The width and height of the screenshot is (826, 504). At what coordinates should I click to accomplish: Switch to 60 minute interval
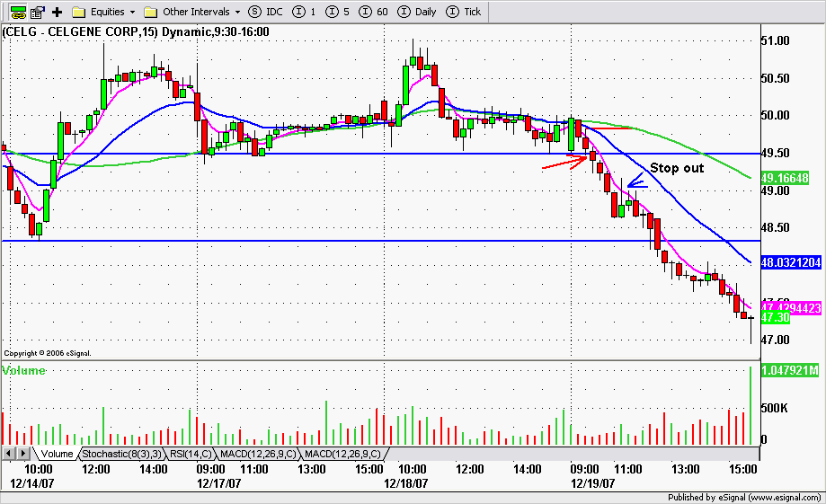[374, 12]
